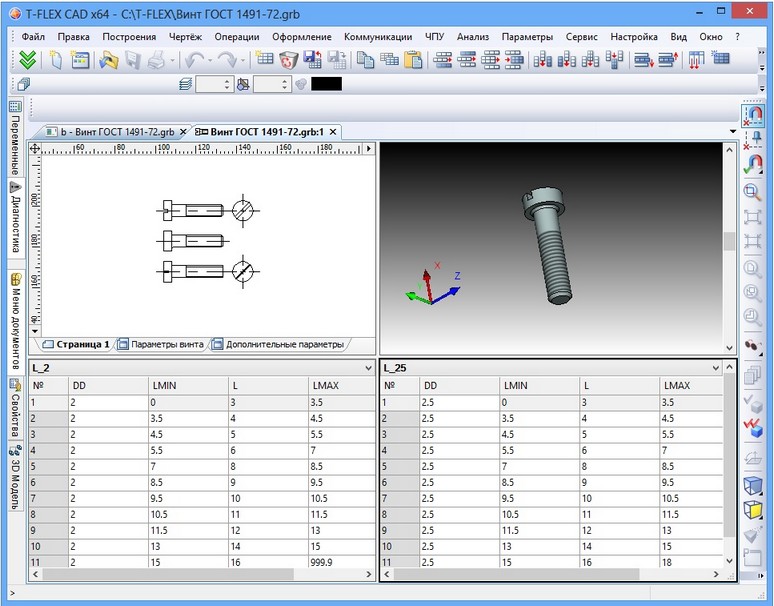Viewport: 774px width, 606px height.
Task: Click the blue wireframe cube view icon
Action: click(753, 486)
